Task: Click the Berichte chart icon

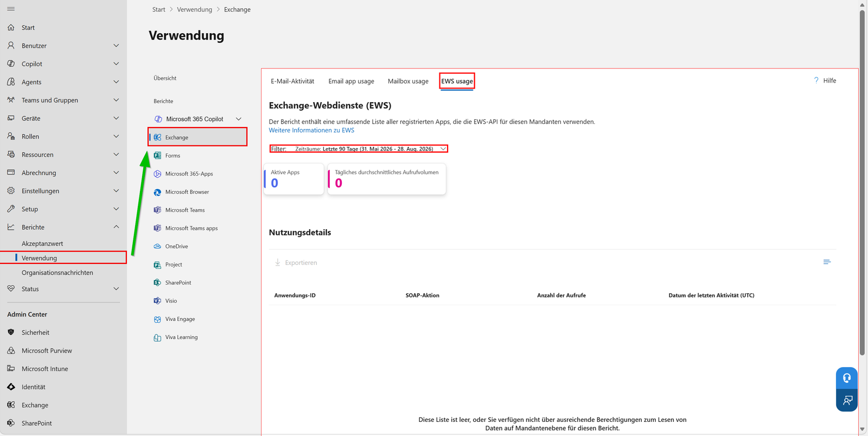Action: point(11,227)
